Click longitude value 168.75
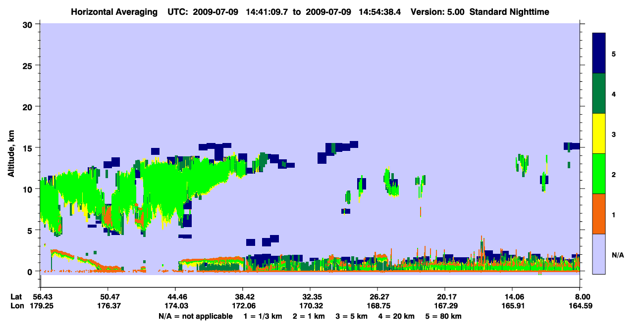This screenshot has width=644, height=330. [377, 306]
